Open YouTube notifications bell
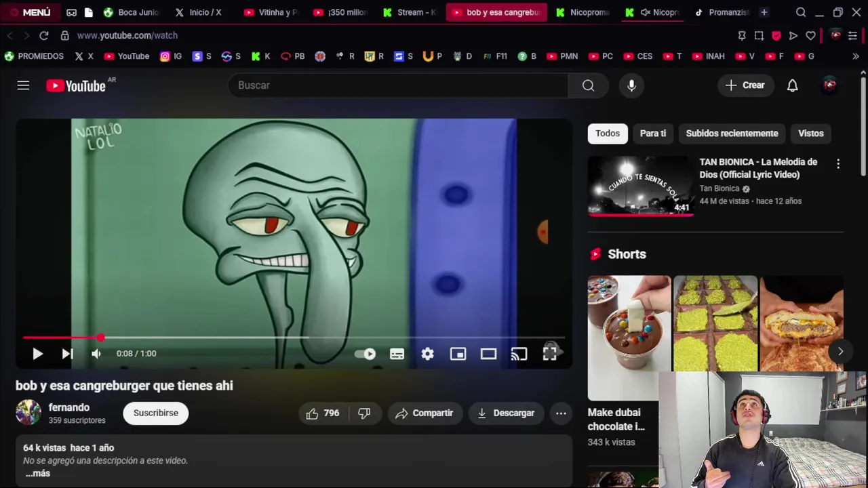868x488 pixels. click(792, 85)
